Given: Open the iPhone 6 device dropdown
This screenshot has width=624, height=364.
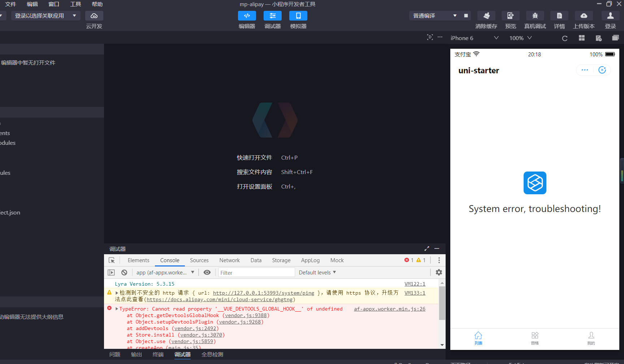Looking at the screenshot, I should click(474, 38).
